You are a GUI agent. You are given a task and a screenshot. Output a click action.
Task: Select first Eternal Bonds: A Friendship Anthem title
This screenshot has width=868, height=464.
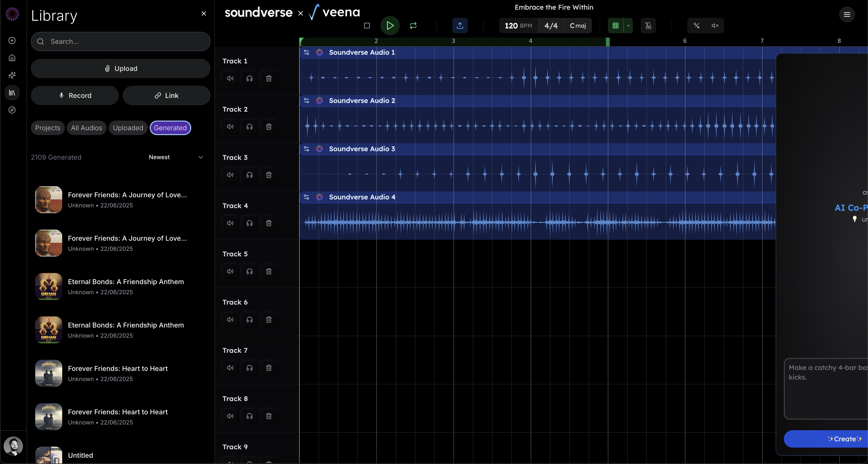click(126, 282)
